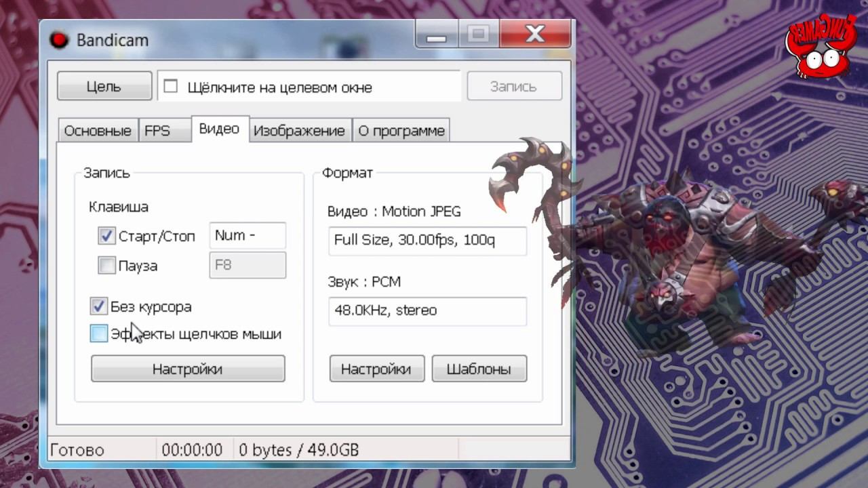
Task: Uncheck the Старт/Стоп hotkey checkbox
Action: [106, 236]
